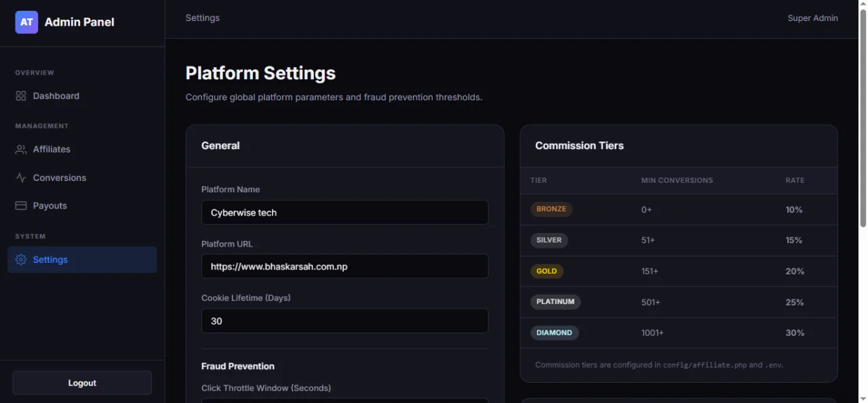Click the Fraud Prevention subheading
Viewport: 868px width, 403px height.
click(238, 366)
